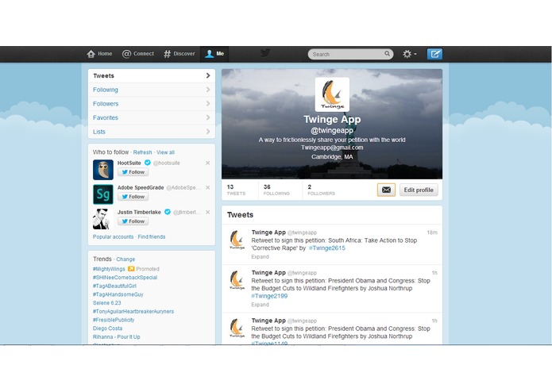Click chevron next to Favorites
The height and width of the screenshot is (392, 552).
click(x=208, y=117)
